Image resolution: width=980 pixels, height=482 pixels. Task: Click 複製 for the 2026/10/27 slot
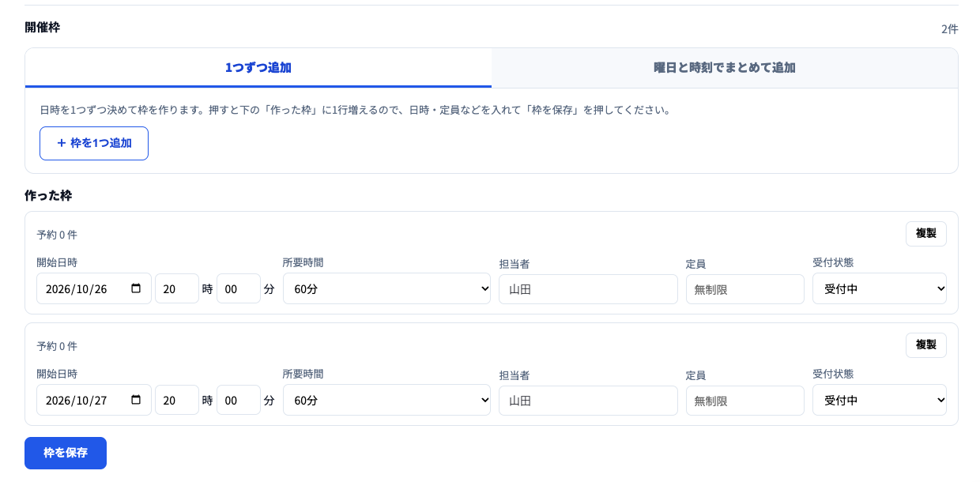pos(926,345)
